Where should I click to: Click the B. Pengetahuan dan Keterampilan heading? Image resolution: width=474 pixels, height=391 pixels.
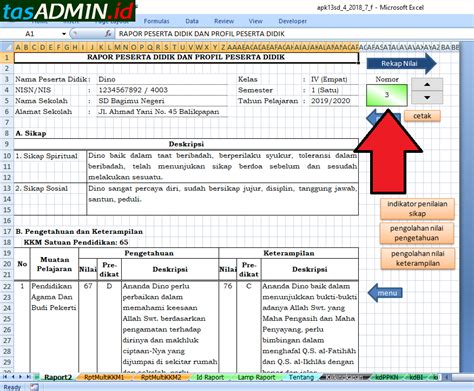pos(79,231)
